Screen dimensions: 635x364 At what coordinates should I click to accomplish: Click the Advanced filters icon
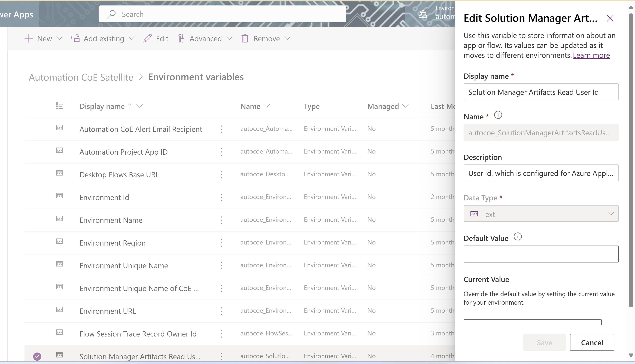point(181,38)
